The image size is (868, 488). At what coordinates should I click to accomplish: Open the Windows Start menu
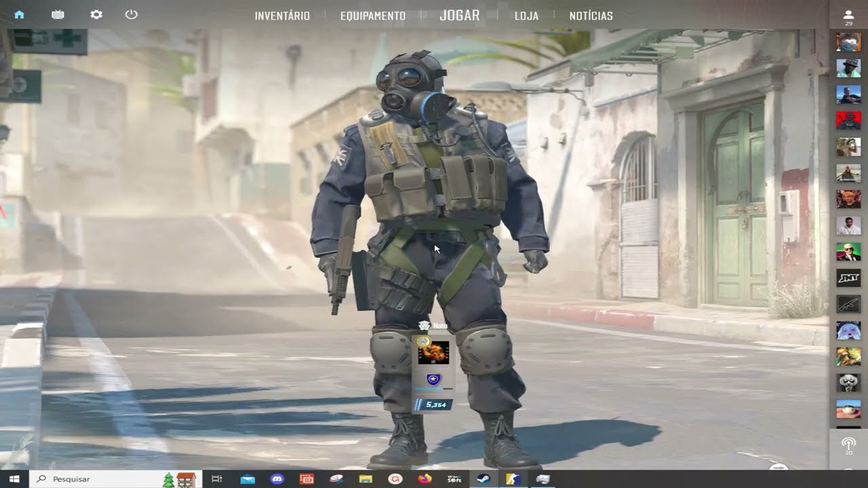(x=14, y=479)
